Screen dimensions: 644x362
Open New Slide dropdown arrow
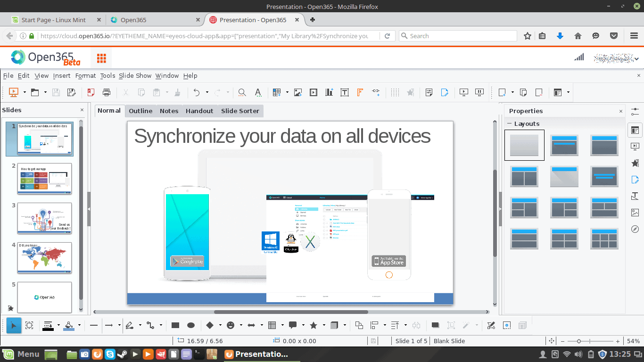[x=512, y=92]
